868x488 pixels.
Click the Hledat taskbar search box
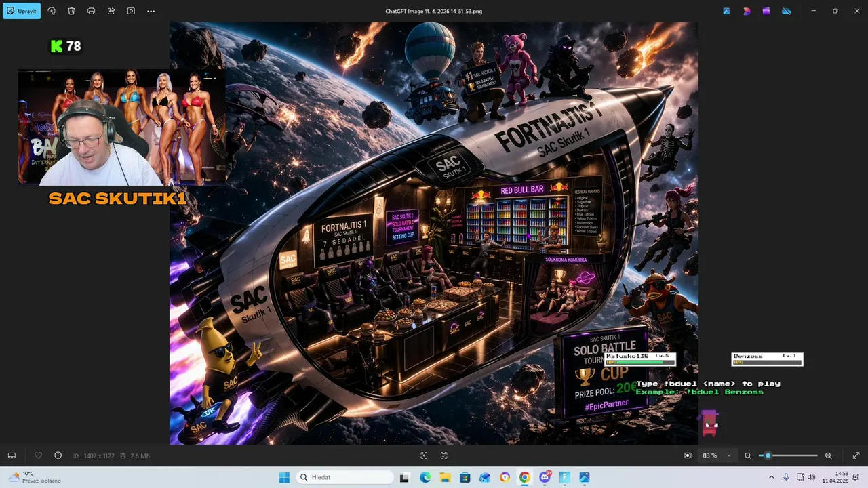point(343,477)
